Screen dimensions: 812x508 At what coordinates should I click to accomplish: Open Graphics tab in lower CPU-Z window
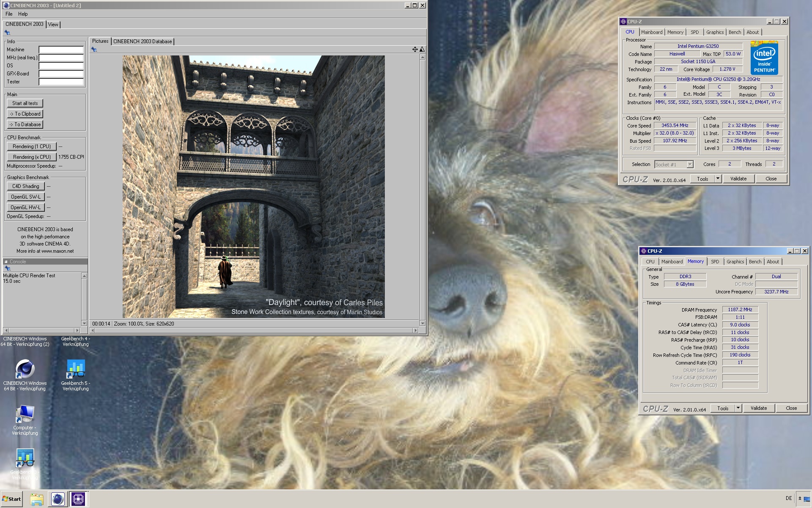point(735,262)
